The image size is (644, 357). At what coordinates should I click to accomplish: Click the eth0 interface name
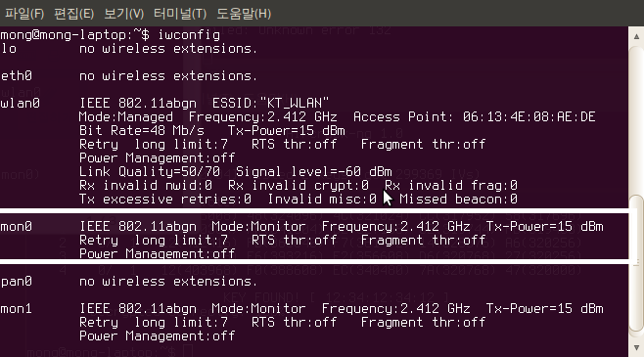pos(16,76)
